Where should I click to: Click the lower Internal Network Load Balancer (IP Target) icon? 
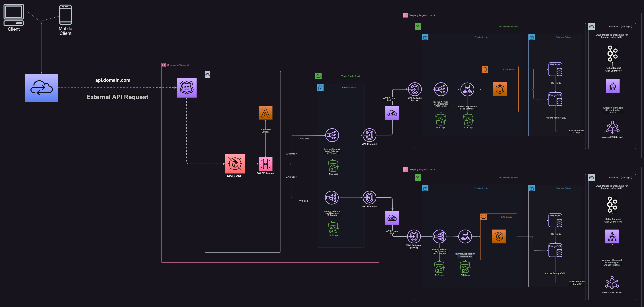pyautogui.click(x=332, y=198)
